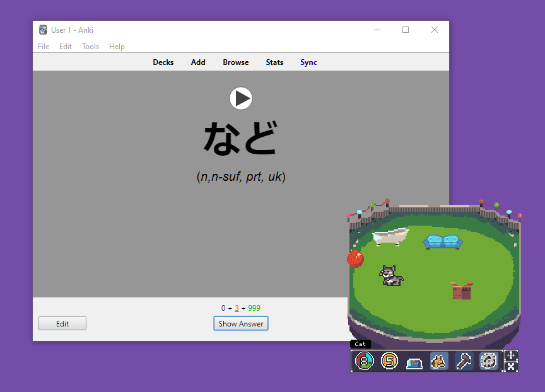Image resolution: width=545 pixels, height=392 pixels.
Task: Click the red yarn ball
Action: 355,258
